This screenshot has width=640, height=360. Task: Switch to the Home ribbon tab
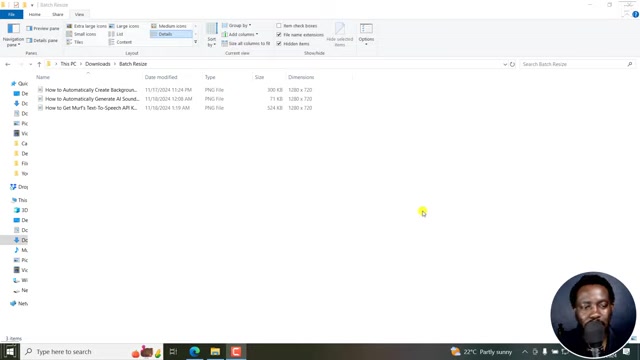(x=35, y=14)
